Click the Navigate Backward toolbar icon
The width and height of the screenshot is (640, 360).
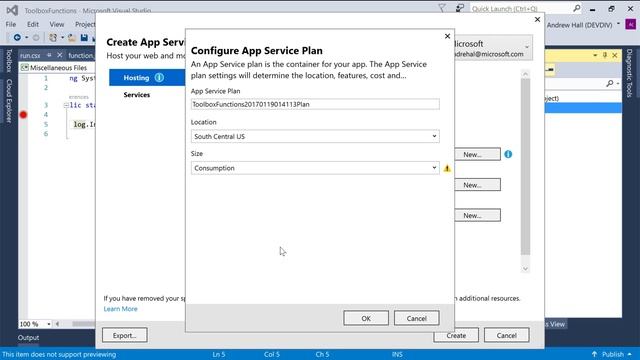[17, 38]
